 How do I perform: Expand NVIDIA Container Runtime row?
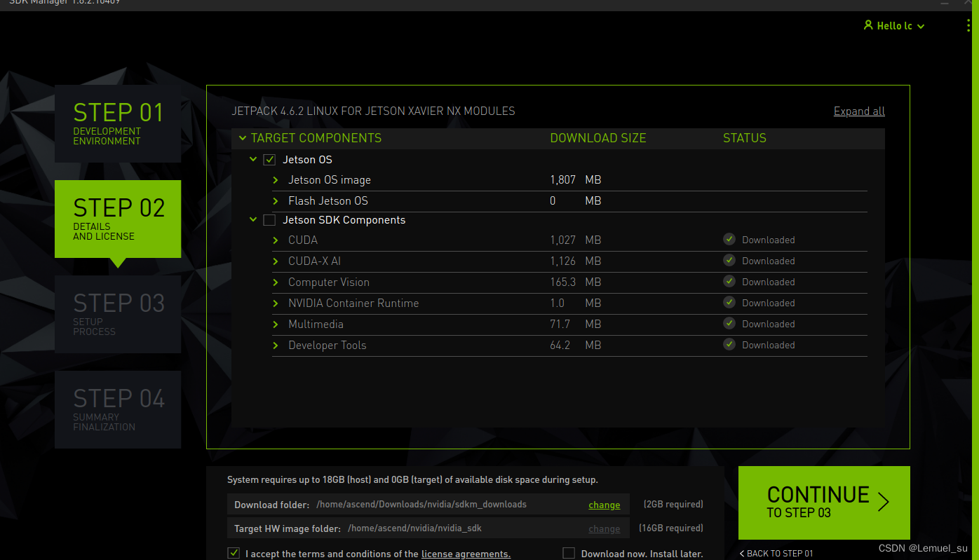coord(276,303)
